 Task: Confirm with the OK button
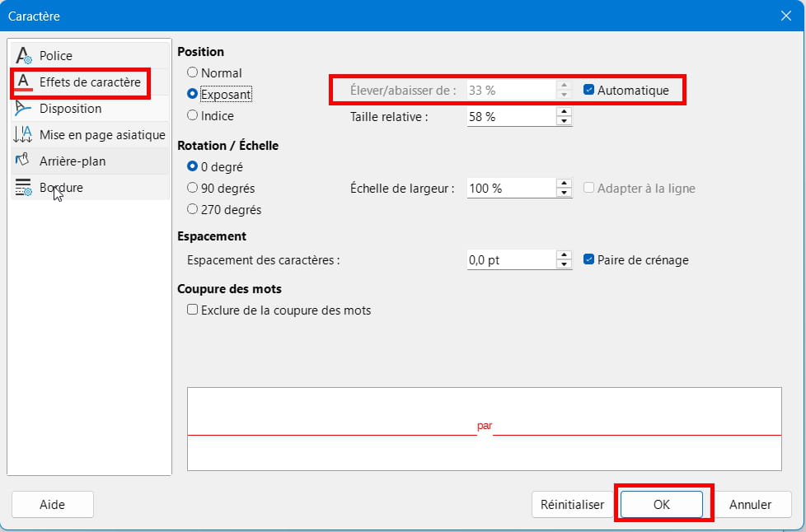click(x=662, y=504)
